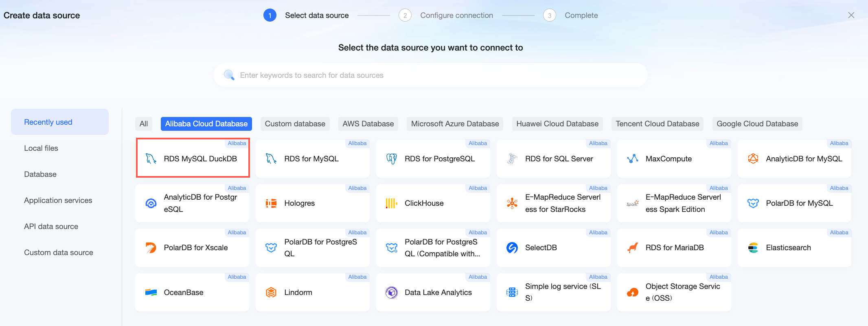Choose the RDS for MariaDB label
The image size is (868, 326).
[x=675, y=247]
